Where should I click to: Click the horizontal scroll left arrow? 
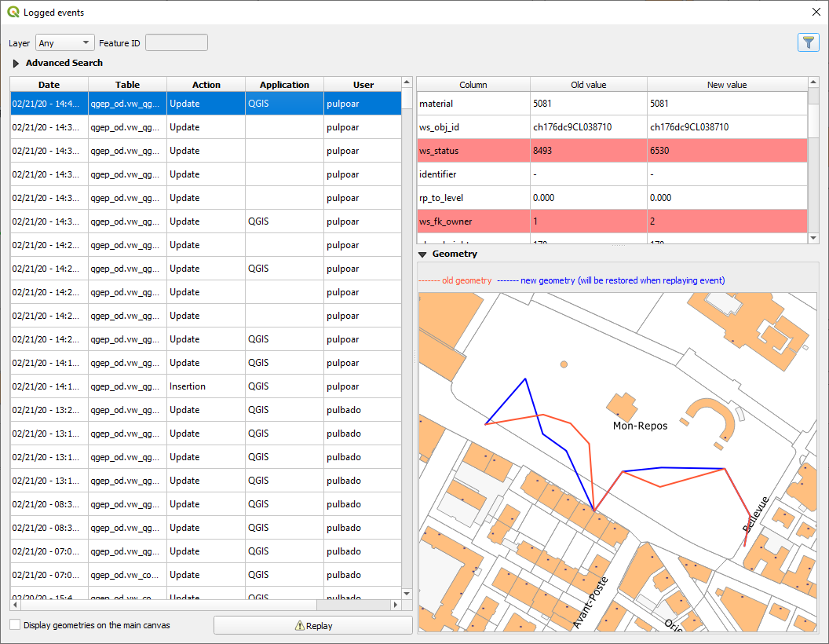[16, 605]
